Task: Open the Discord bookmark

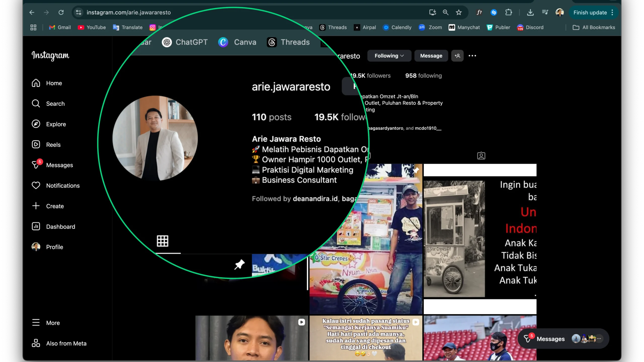Action: [x=530, y=27]
